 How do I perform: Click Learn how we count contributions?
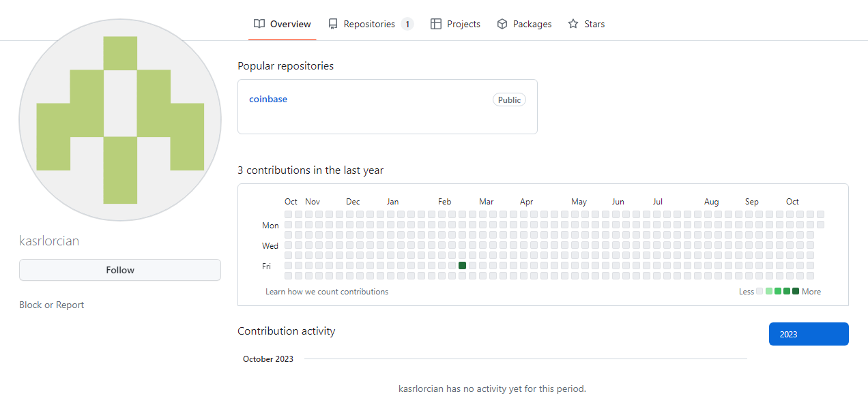tap(327, 291)
